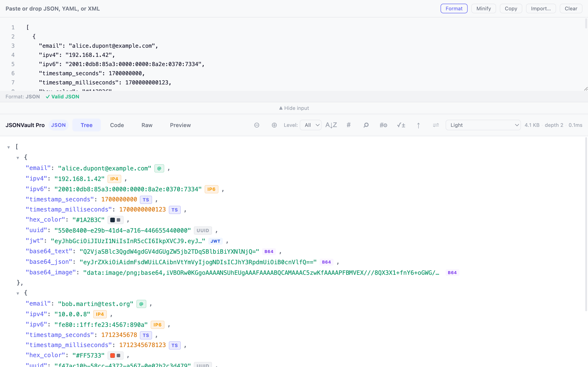Open search with the magnifier icon
Viewport: 588px width, 367px height.
pos(366,125)
